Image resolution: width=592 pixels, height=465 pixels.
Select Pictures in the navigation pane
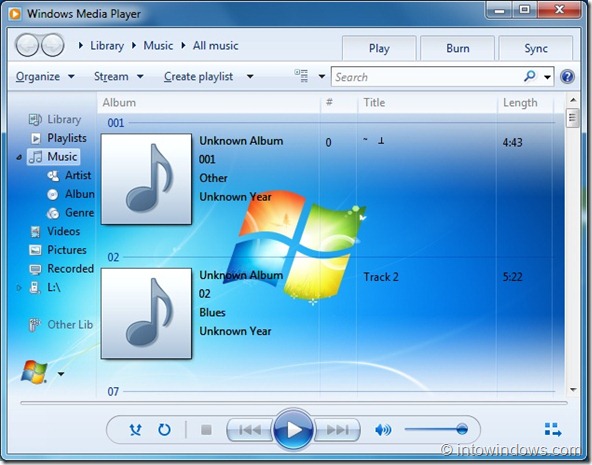(58, 250)
